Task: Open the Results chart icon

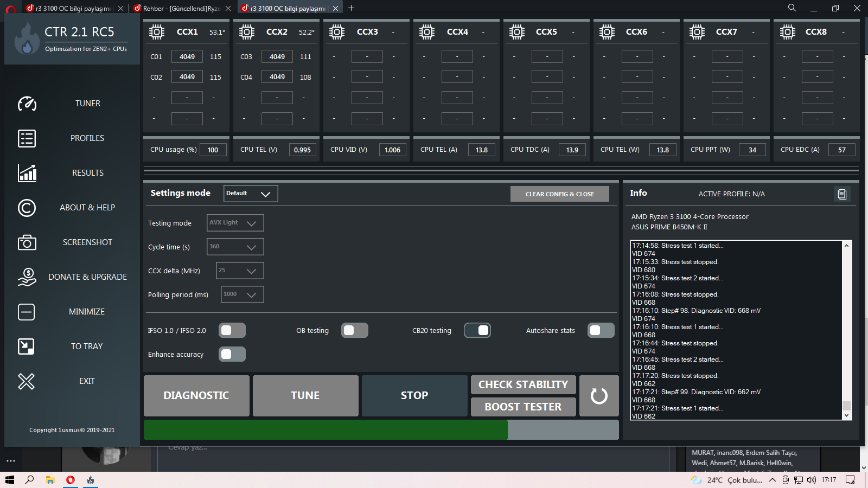Action: (27, 173)
